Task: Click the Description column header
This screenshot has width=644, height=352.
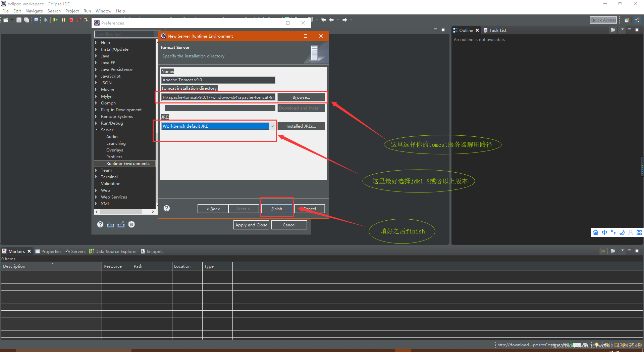Action: coord(51,266)
